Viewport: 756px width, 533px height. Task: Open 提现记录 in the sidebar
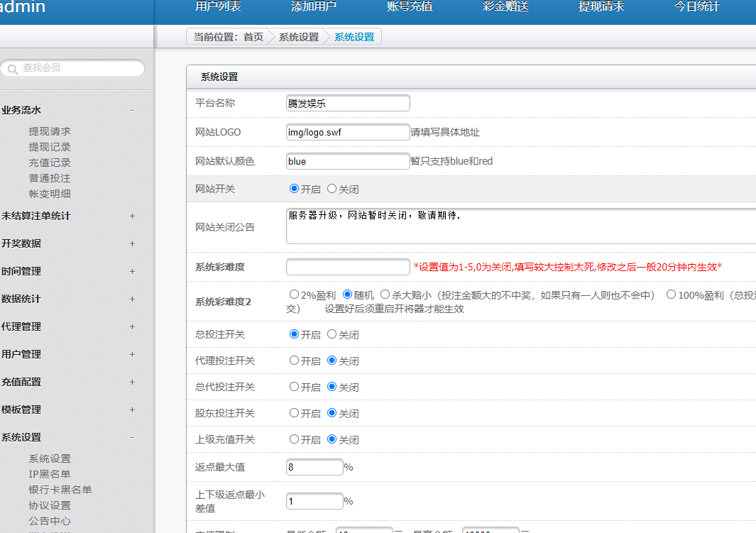pos(50,147)
